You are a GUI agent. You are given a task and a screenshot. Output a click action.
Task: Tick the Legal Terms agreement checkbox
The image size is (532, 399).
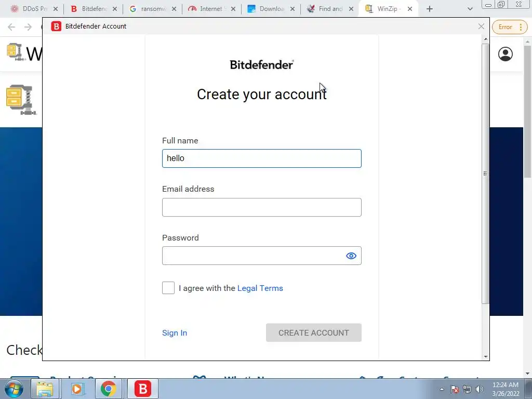[x=168, y=288]
